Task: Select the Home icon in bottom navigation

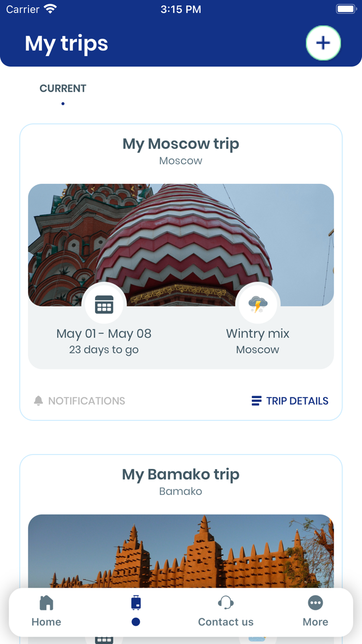Action: 46,603
